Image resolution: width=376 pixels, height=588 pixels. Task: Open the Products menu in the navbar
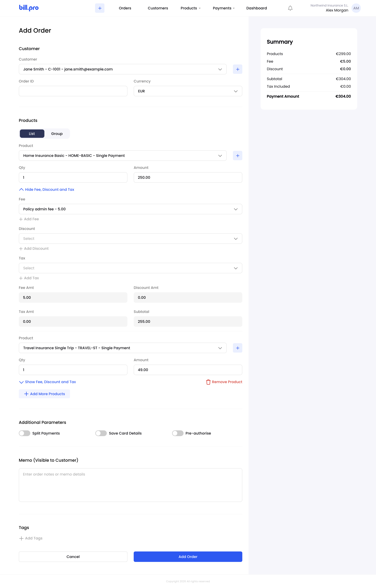point(191,8)
